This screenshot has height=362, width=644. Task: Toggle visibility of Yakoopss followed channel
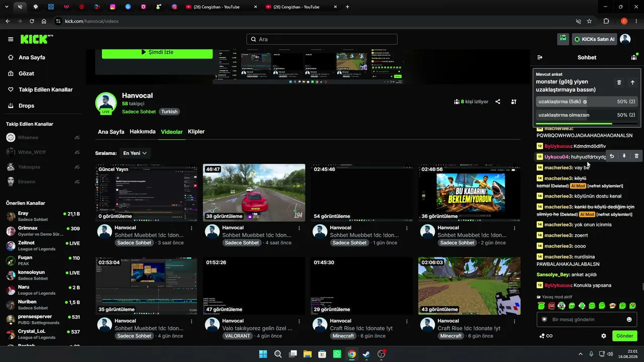[x=77, y=167]
